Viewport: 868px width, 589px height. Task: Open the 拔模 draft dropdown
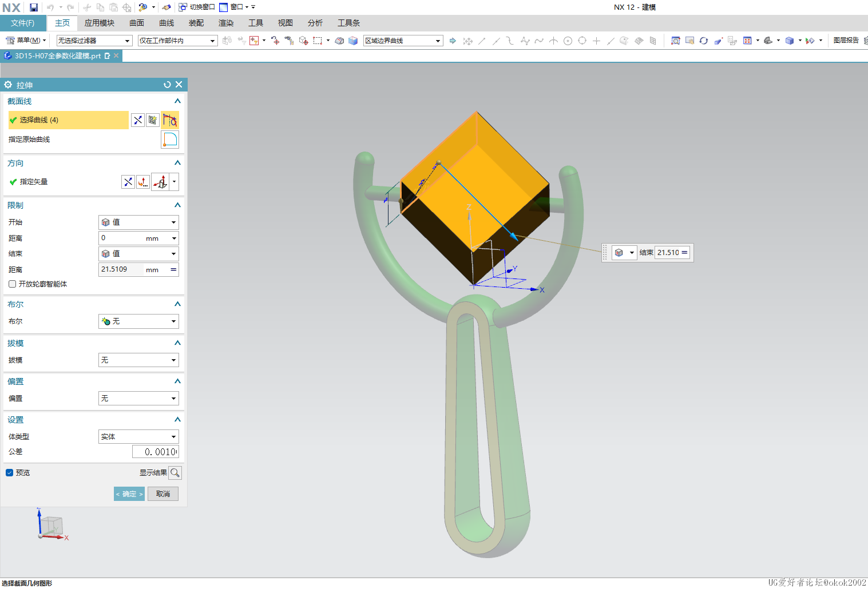click(138, 360)
